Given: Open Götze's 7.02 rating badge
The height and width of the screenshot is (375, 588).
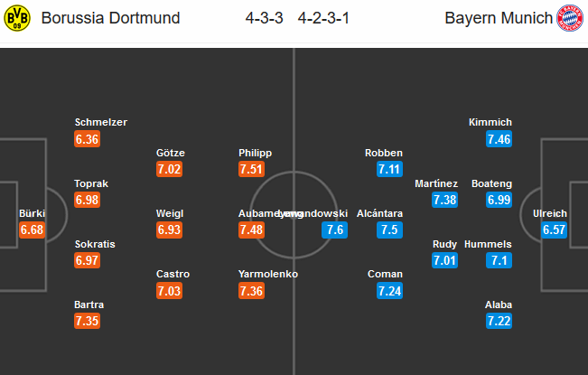Looking at the screenshot, I should point(169,169).
